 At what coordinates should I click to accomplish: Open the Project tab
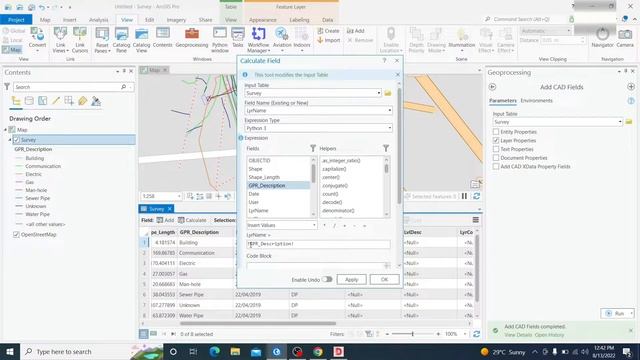pyautogui.click(x=16, y=20)
